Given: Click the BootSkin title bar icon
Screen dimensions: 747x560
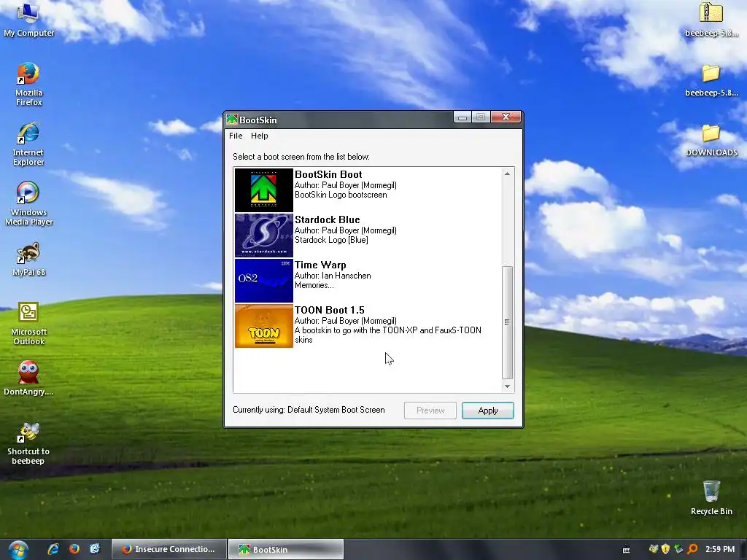Looking at the screenshot, I should (232, 120).
